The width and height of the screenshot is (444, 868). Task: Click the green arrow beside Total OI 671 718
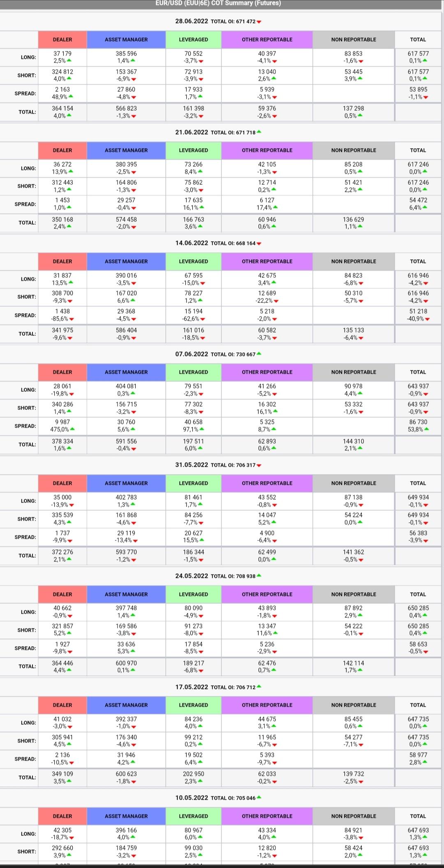tap(259, 132)
